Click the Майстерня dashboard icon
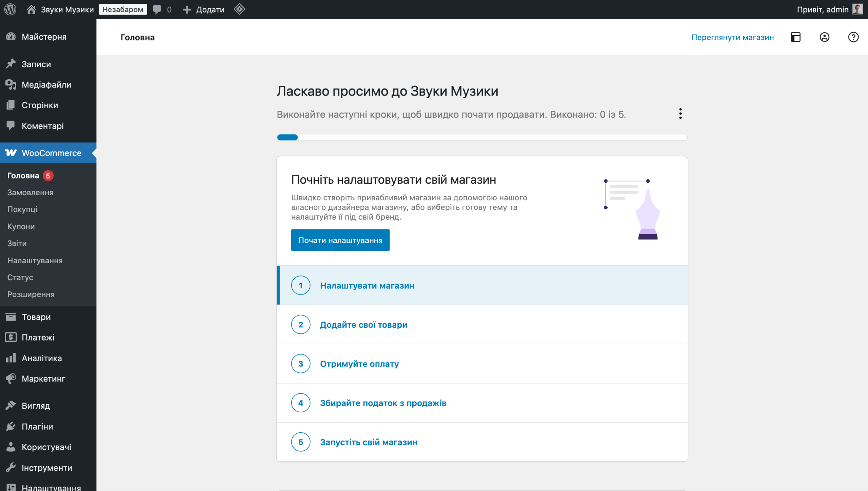 [11, 37]
